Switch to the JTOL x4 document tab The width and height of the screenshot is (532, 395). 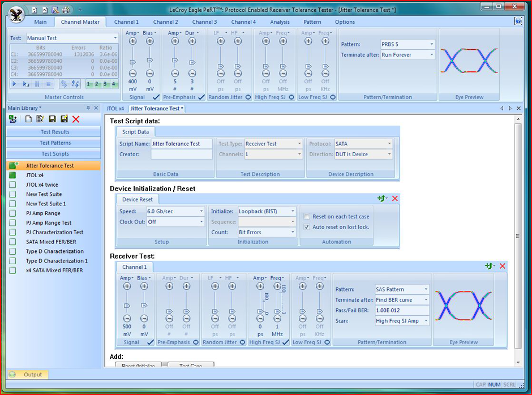(115, 108)
